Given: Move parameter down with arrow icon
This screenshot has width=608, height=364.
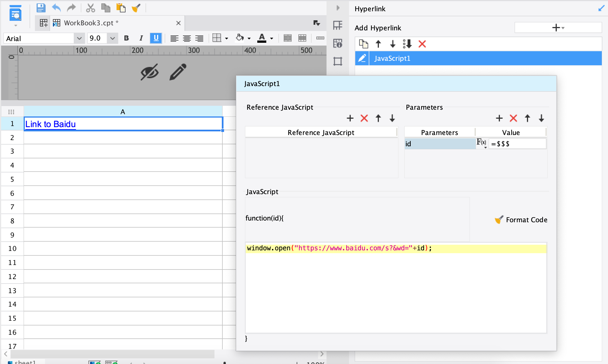Looking at the screenshot, I should (x=541, y=118).
